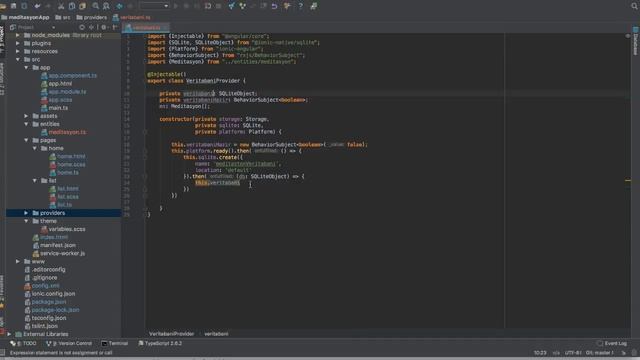
Task: Select app.html file
Action: [56, 84]
